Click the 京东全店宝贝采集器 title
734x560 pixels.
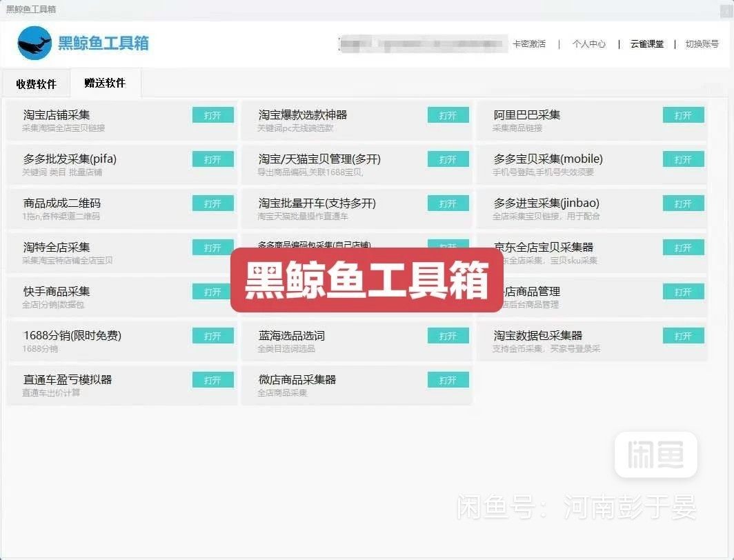[x=544, y=247]
